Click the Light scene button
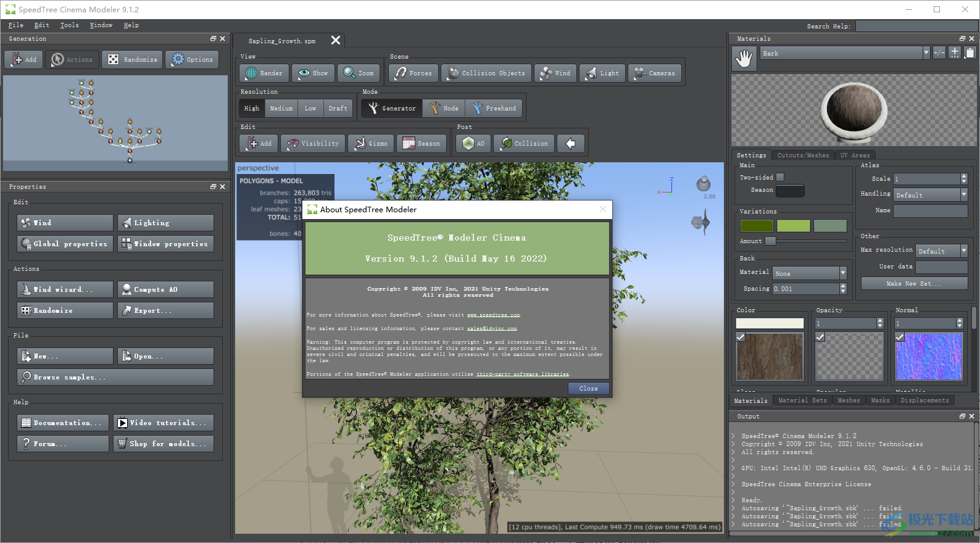Image resolution: width=980 pixels, height=543 pixels. click(602, 73)
